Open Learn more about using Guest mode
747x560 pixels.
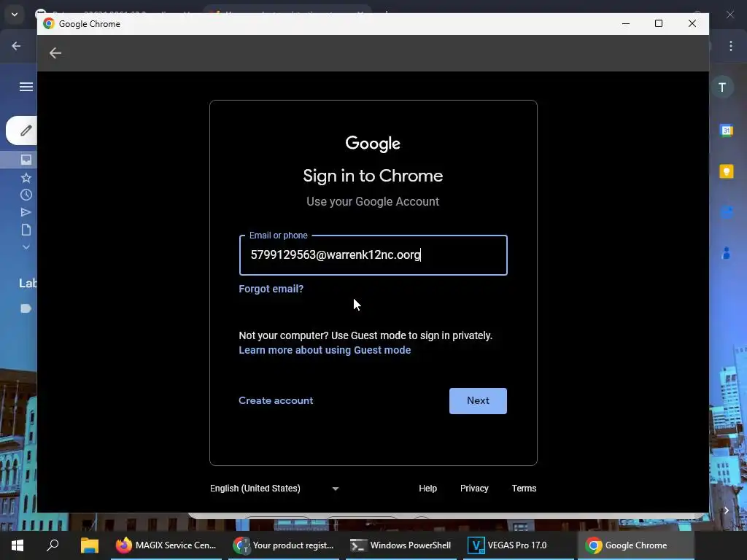tap(325, 351)
